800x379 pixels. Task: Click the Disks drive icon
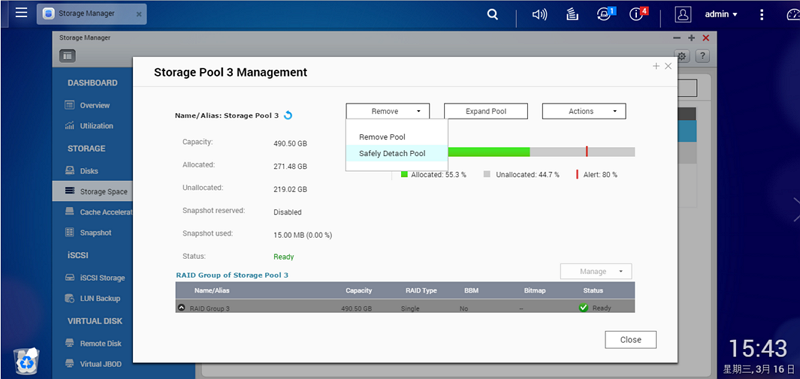(x=70, y=171)
